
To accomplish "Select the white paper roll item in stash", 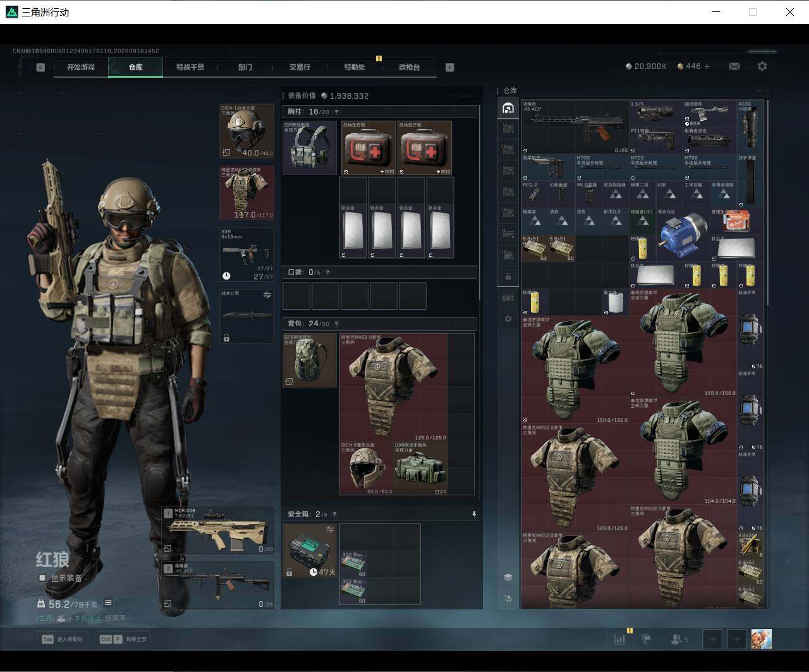I will pyautogui.click(x=614, y=302).
